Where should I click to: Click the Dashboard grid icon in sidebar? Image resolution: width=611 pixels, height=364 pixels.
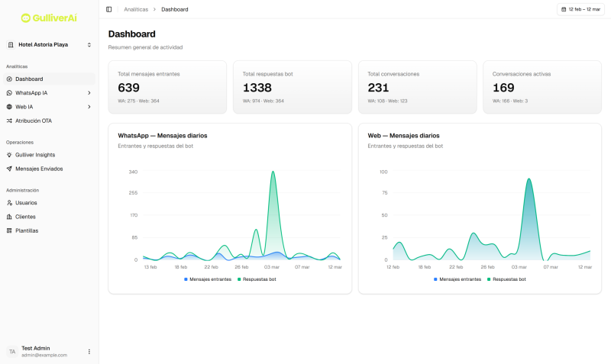click(x=9, y=79)
